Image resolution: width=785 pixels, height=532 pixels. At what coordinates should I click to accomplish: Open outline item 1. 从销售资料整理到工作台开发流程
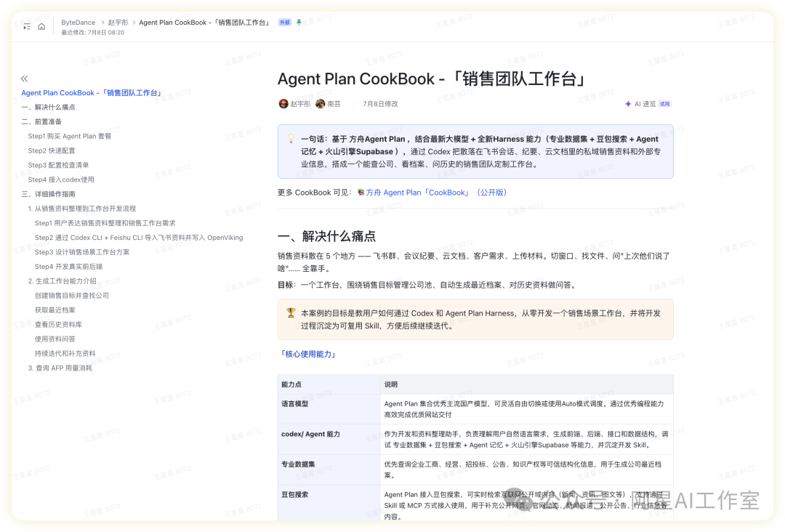pyautogui.click(x=82, y=209)
